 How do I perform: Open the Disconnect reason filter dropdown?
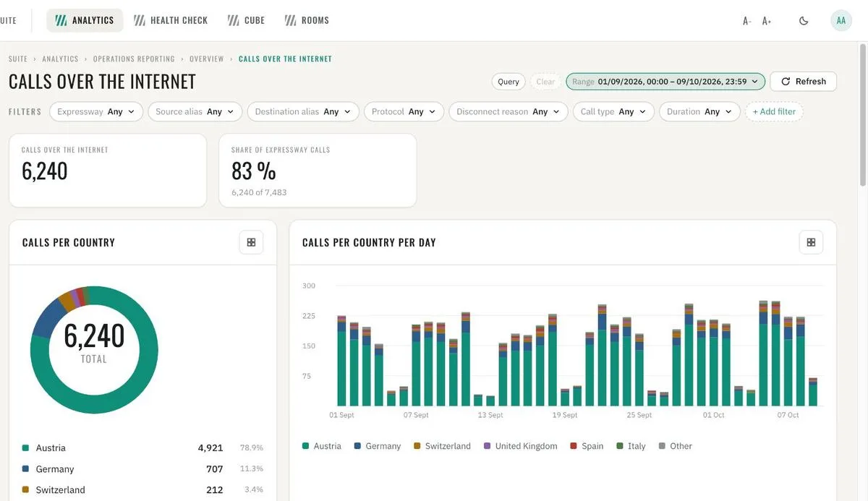(x=509, y=112)
